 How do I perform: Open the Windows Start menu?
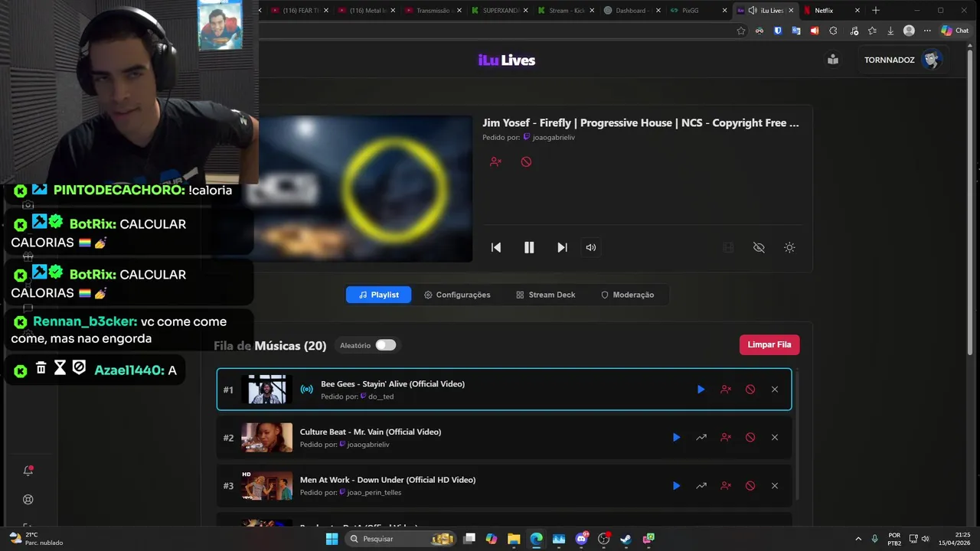click(x=332, y=539)
